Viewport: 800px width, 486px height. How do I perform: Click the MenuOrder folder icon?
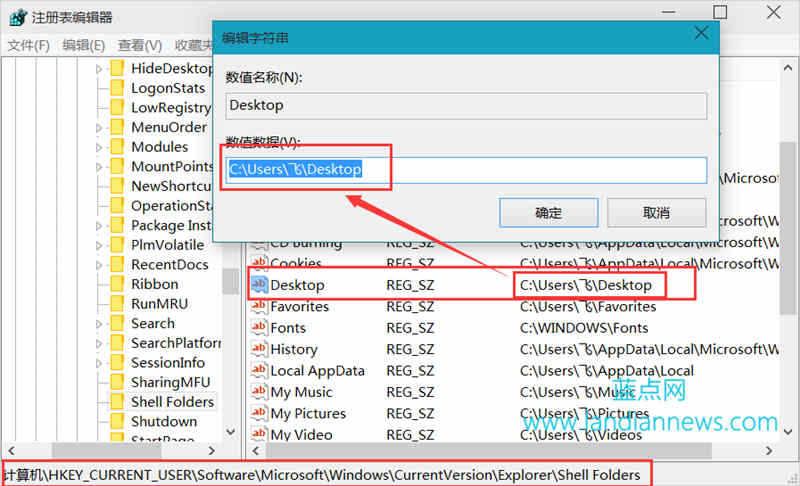(117, 127)
